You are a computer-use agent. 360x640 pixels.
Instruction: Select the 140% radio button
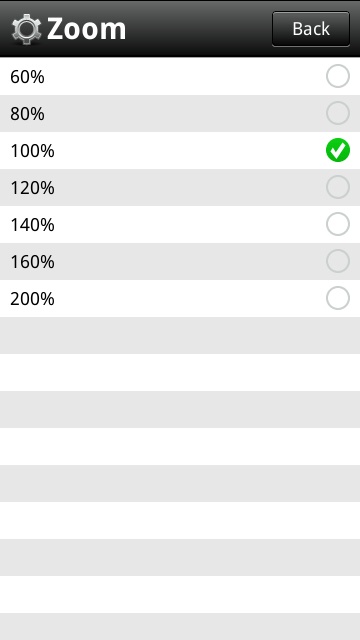pyautogui.click(x=338, y=224)
